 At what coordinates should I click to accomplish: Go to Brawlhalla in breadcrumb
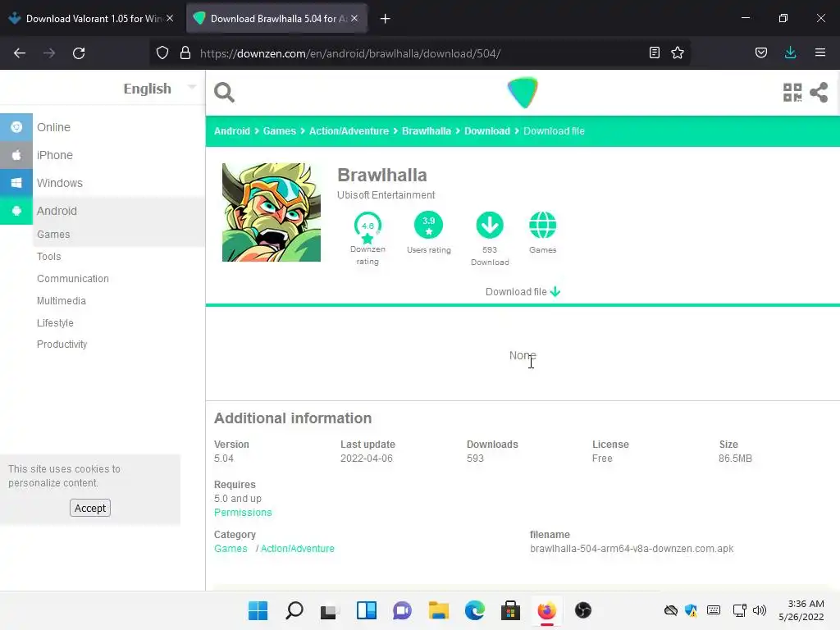click(427, 130)
